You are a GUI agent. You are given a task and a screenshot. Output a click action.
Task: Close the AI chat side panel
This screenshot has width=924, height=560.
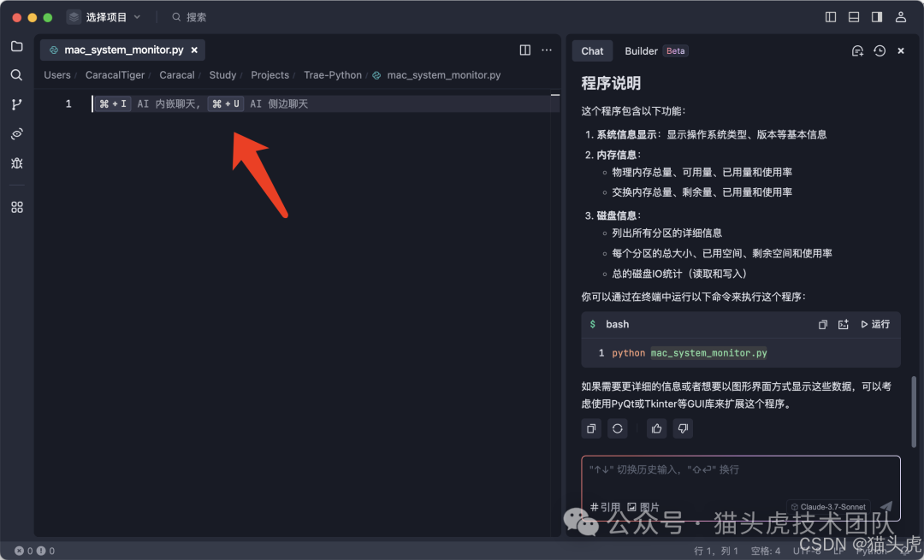click(901, 51)
